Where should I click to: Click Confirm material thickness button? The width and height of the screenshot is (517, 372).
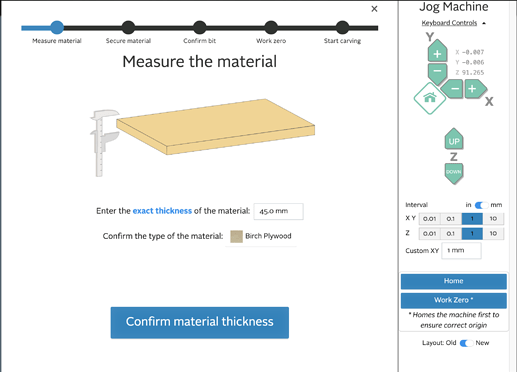200,323
